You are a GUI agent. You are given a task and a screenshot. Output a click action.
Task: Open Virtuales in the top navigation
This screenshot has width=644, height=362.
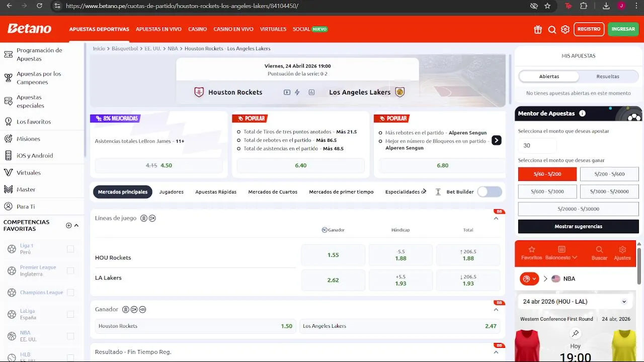tap(273, 29)
